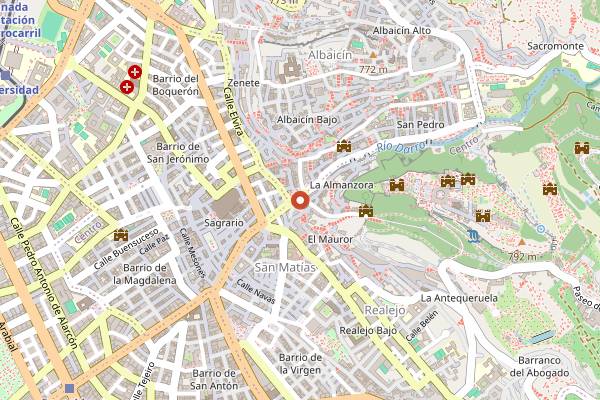
Task: Select Barrio de la Virgen label
Action: pos(300,364)
